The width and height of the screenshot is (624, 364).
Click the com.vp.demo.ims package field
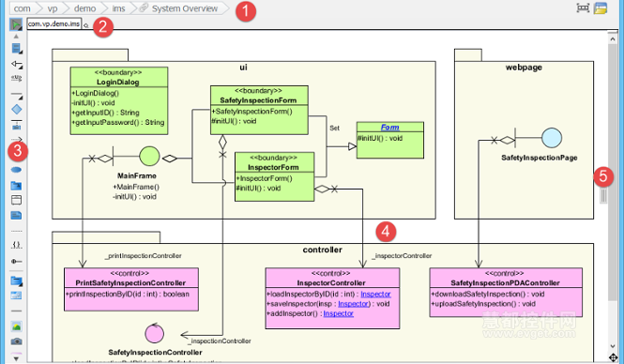(54, 23)
